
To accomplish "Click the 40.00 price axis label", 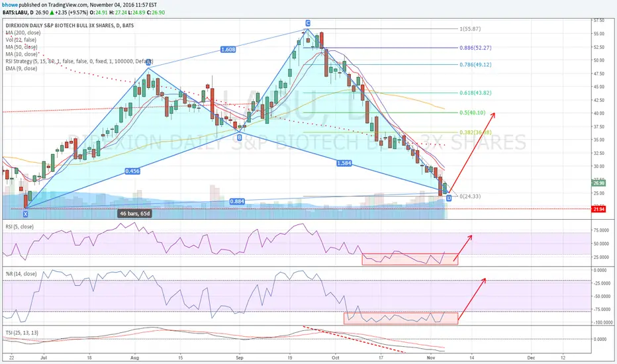I will pos(599,113).
